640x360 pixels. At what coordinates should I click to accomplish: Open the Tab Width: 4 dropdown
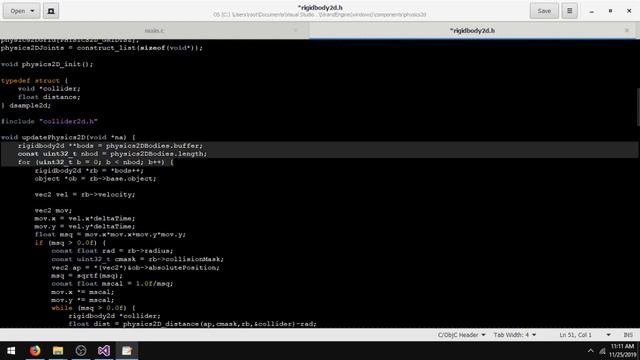click(515, 335)
